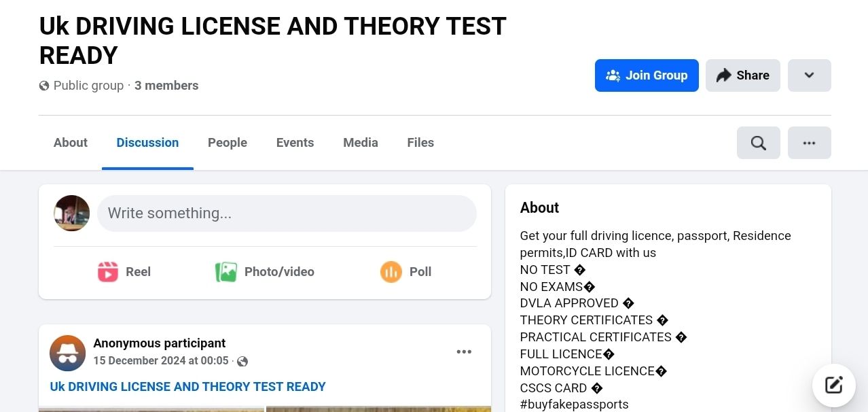Screen dimensions: 868x412
Task: Expand the chevron dropdown next to Share
Action: click(x=809, y=75)
